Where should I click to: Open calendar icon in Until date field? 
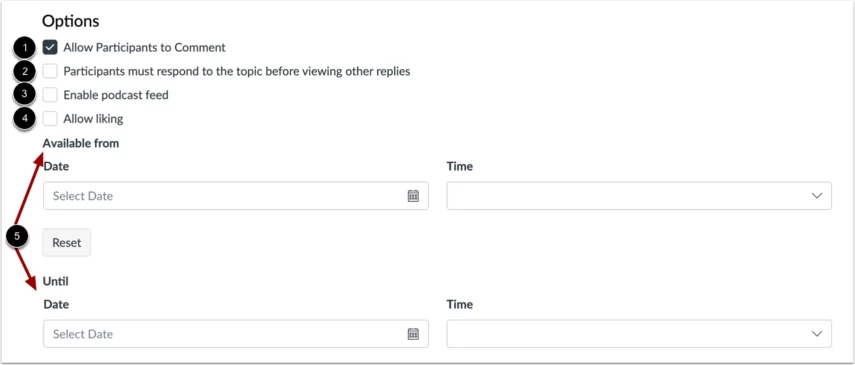click(413, 334)
